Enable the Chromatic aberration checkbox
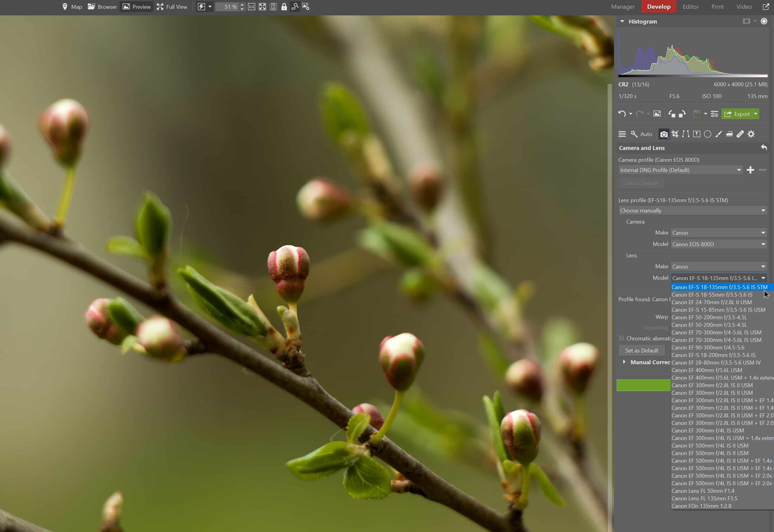This screenshot has width=774, height=532. click(x=621, y=338)
